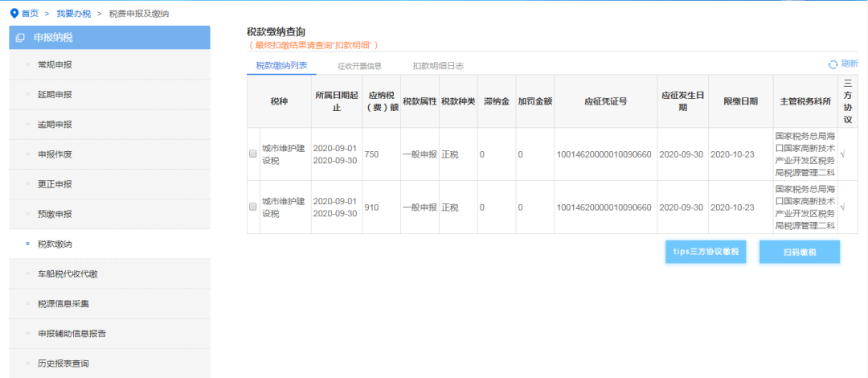Click the 滞纳金 column header
This screenshot has height=378, width=868.
coord(497,101)
